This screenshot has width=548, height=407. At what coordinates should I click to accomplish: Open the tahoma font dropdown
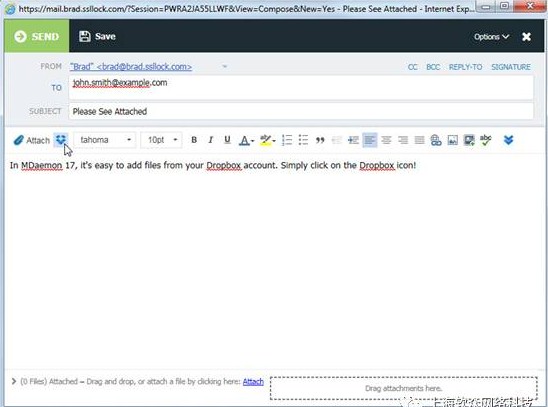pyautogui.click(x=105, y=140)
